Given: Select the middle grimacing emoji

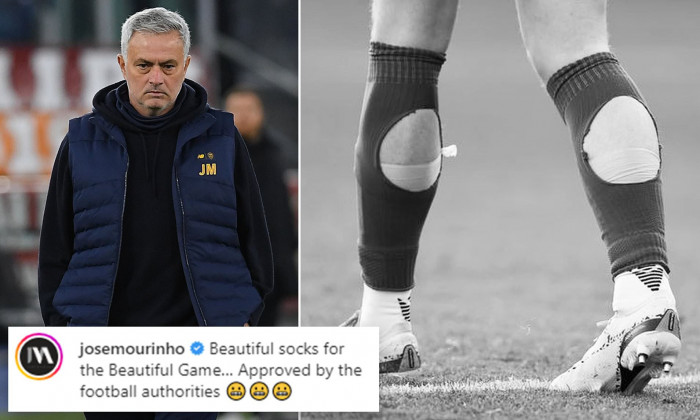Looking at the screenshot, I should tap(259, 391).
